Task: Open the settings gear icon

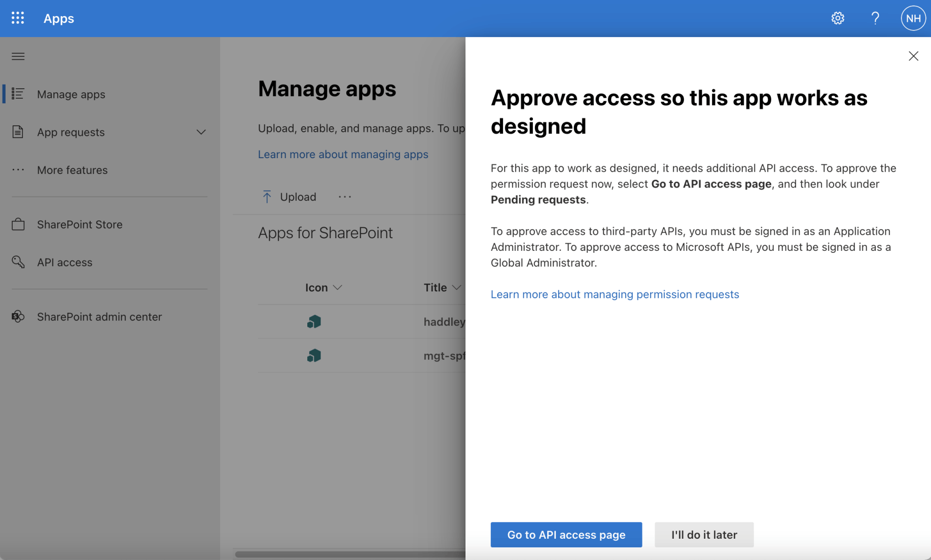Action: 837,18
